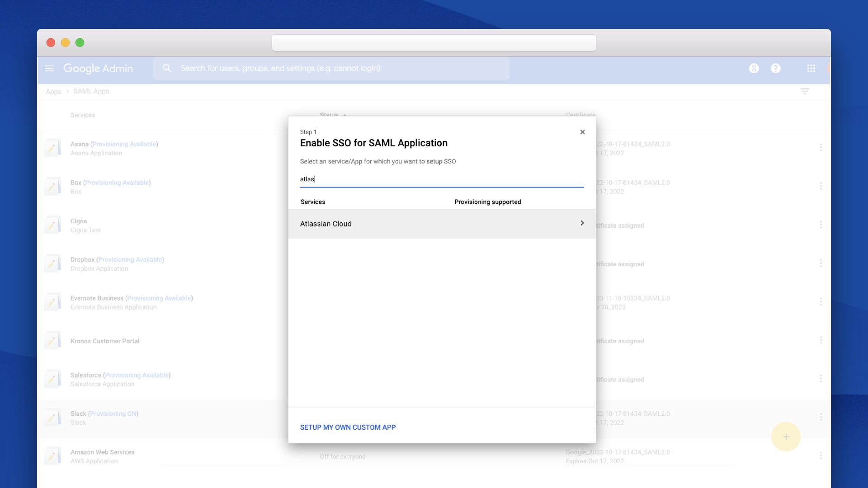Click the Amazon Web Services pencil icon

click(52, 456)
